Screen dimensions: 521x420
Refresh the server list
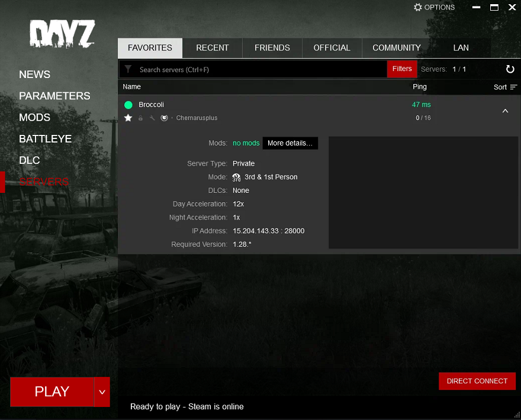[x=510, y=69]
